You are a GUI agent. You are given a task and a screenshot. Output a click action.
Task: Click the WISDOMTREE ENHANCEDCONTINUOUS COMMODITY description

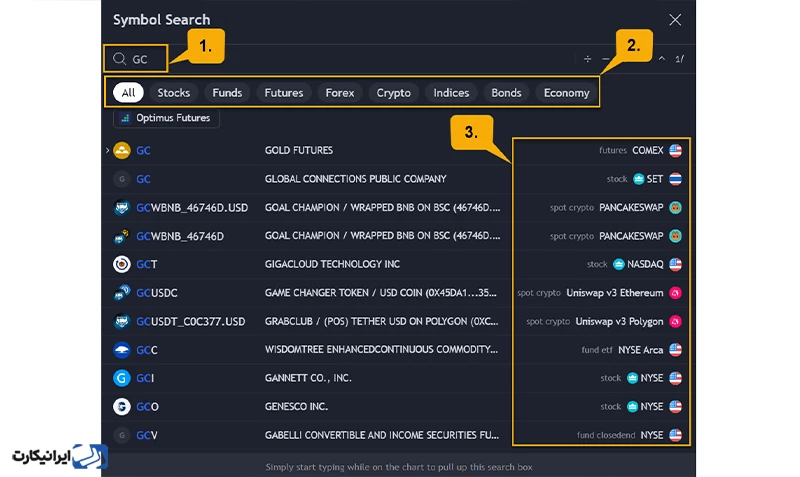(x=381, y=350)
